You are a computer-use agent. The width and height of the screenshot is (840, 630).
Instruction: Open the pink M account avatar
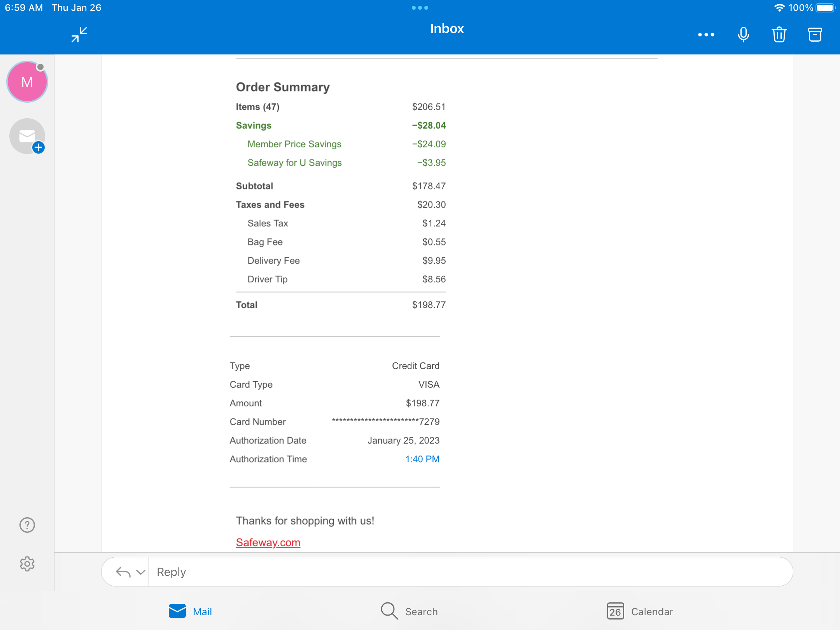pos(27,82)
